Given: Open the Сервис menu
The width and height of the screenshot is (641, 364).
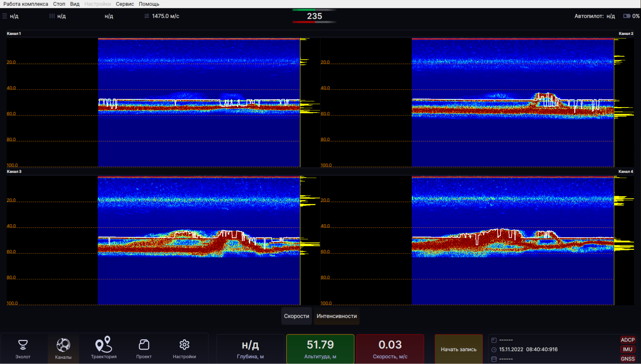Looking at the screenshot, I should [x=125, y=4].
